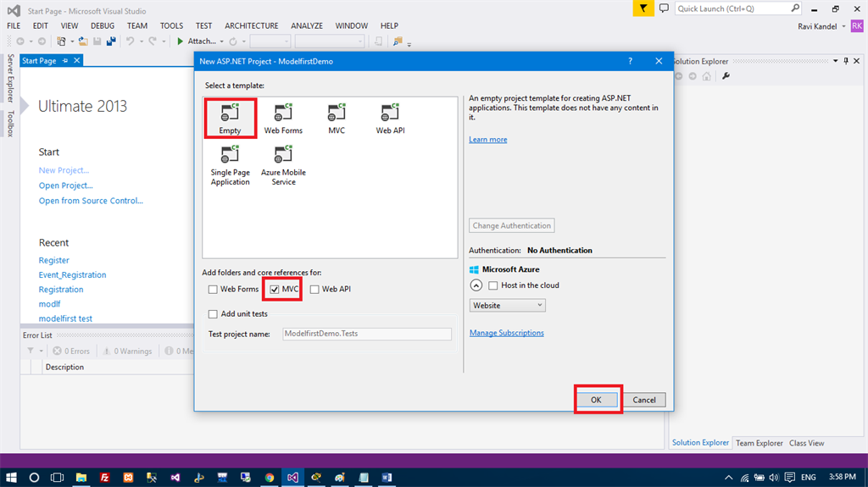Open the Manage Subscriptions link
The width and height of the screenshot is (868, 487).
click(x=507, y=333)
